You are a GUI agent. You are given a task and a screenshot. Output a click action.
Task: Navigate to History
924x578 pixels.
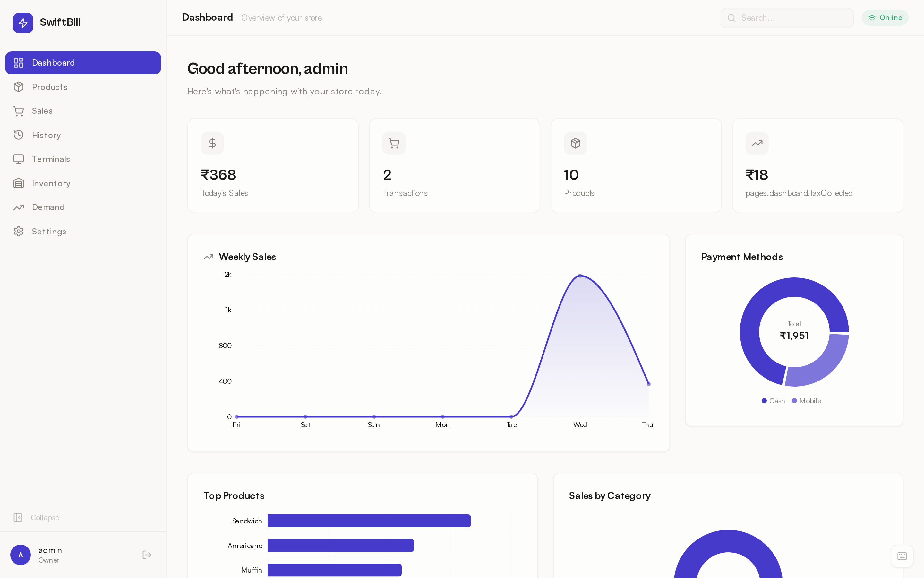click(x=83, y=135)
